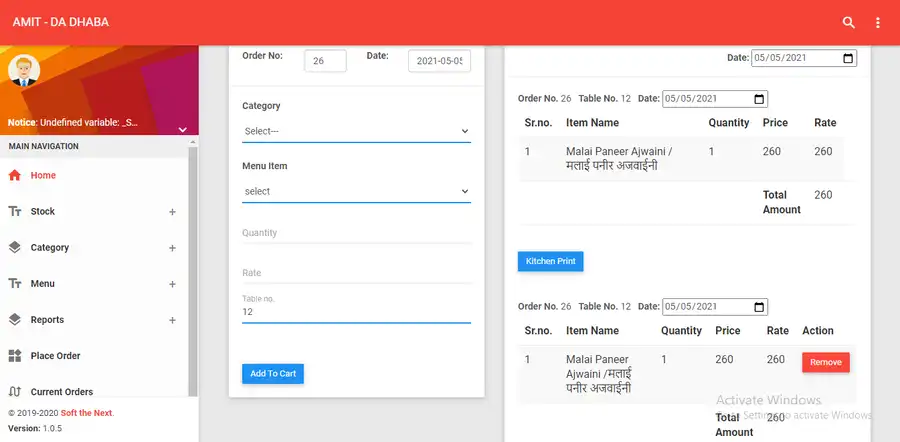Click the Place Order grid icon
The height and width of the screenshot is (442, 900).
[14, 356]
